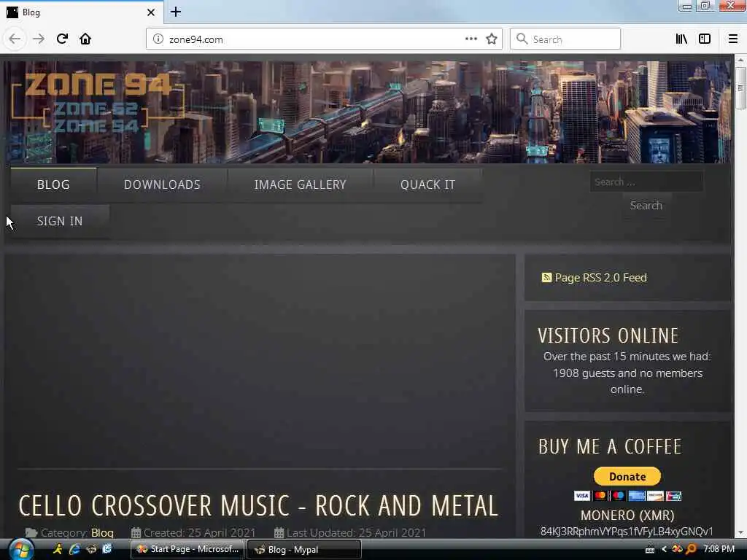Viewport: 747px width, 560px height.
Task: Open the Cello Crossover Music article title
Action: (x=258, y=506)
